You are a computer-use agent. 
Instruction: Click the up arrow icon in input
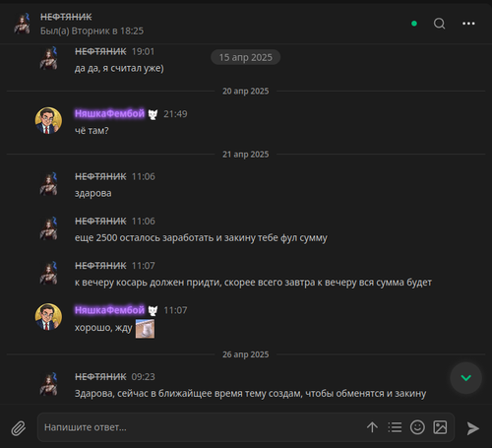coord(372,427)
